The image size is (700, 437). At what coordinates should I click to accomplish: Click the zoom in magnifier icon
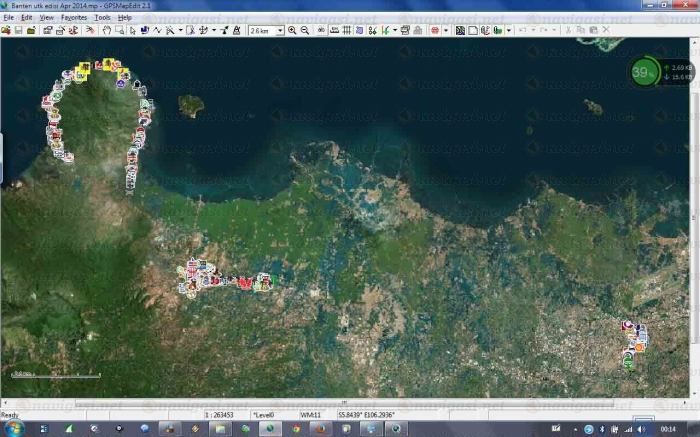point(292,30)
